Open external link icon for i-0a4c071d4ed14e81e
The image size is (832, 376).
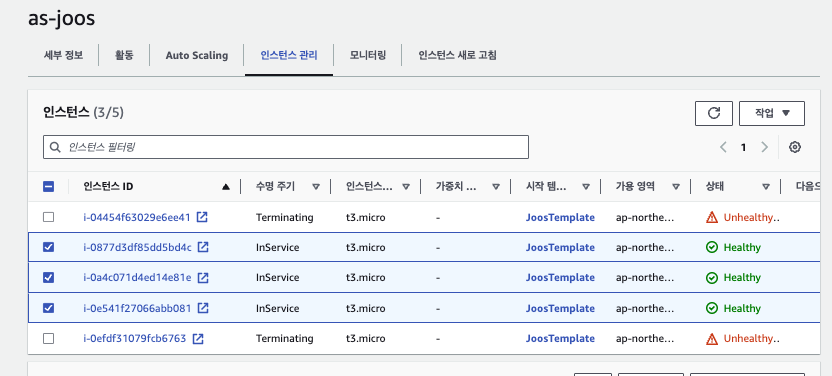point(203,277)
